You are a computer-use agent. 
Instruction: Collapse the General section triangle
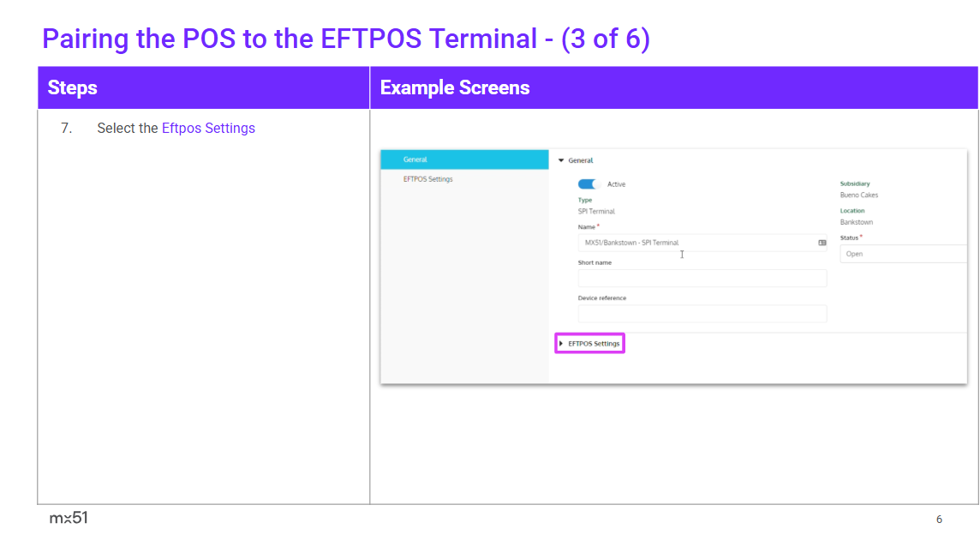561,160
